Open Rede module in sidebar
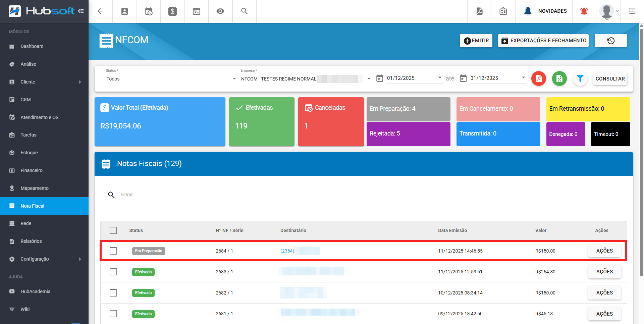The image size is (644, 324). (x=44, y=223)
